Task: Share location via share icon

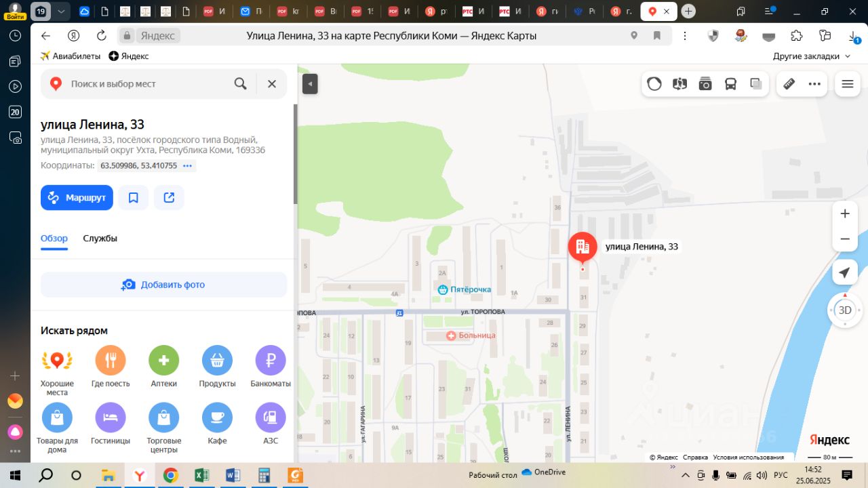Action: pos(169,198)
